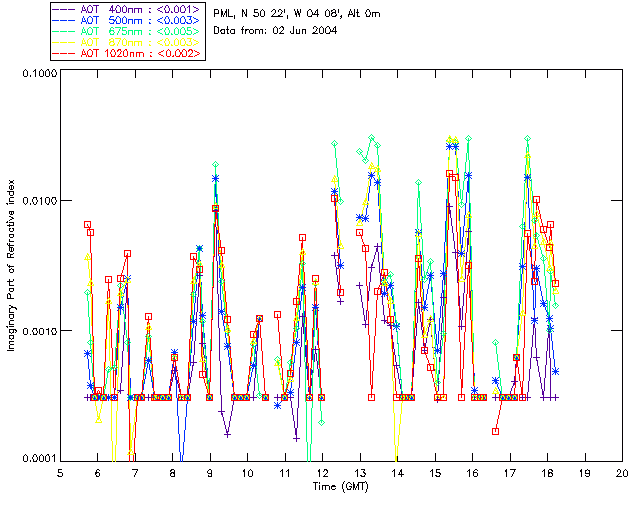The width and height of the screenshot is (640, 512).
Task: Click the AOT 400nm purple legend entry
Action: click(128, 9)
